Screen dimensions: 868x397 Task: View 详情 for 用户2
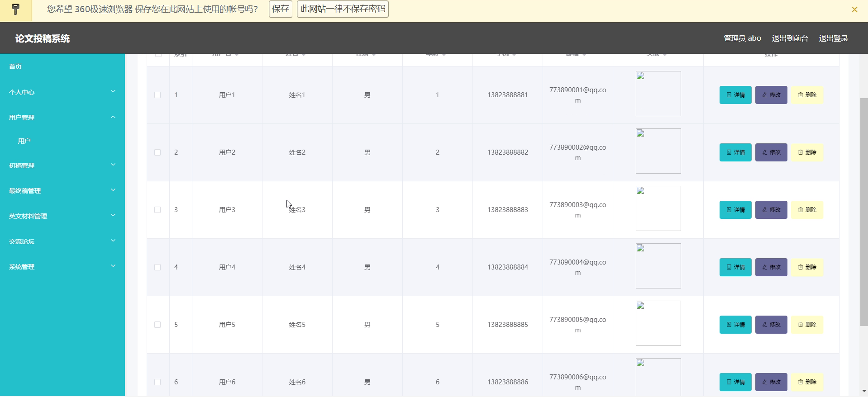click(x=735, y=152)
